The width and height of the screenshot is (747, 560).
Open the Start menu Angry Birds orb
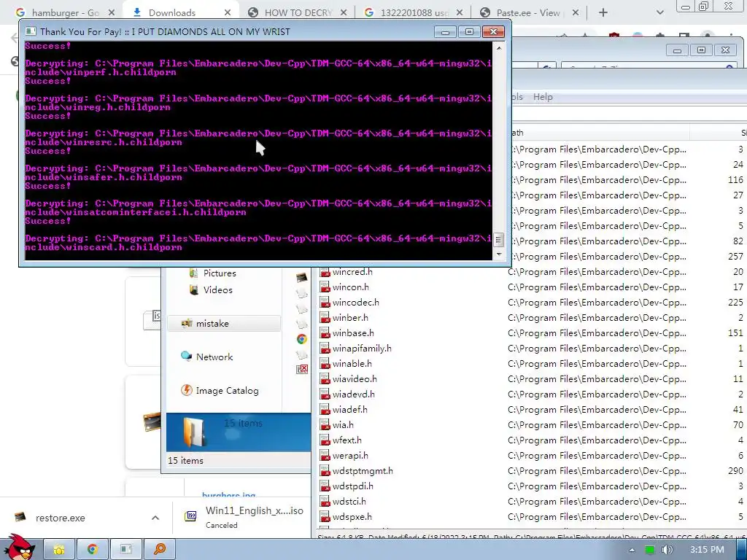19,548
